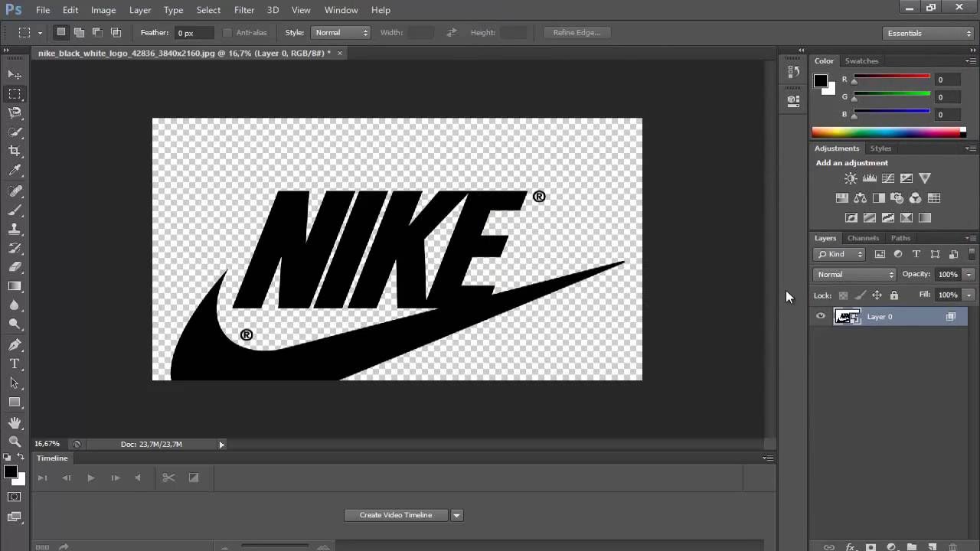Select the Eyedropper tool

(15, 171)
